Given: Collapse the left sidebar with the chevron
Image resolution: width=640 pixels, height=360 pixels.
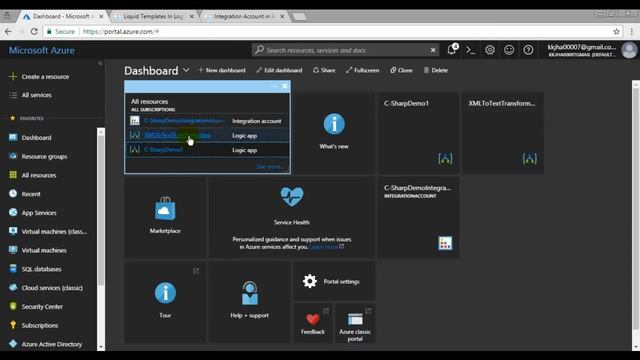Looking at the screenshot, I should 100,63.
